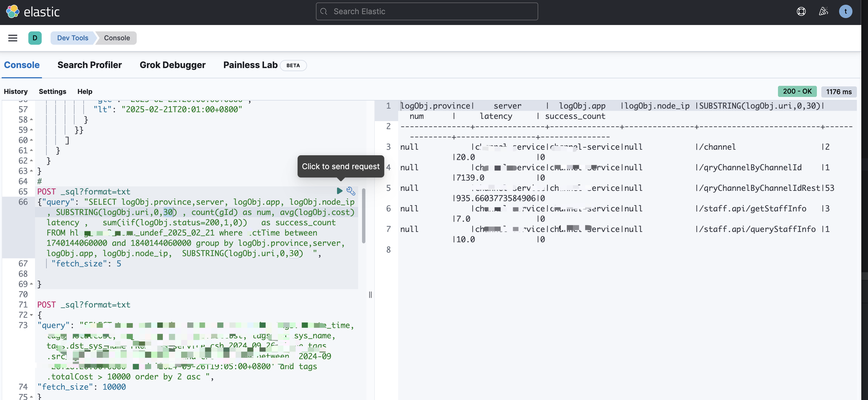Viewport: 868px width, 400px height.
Task: Click the success_count header in the output
Action: (x=575, y=116)
